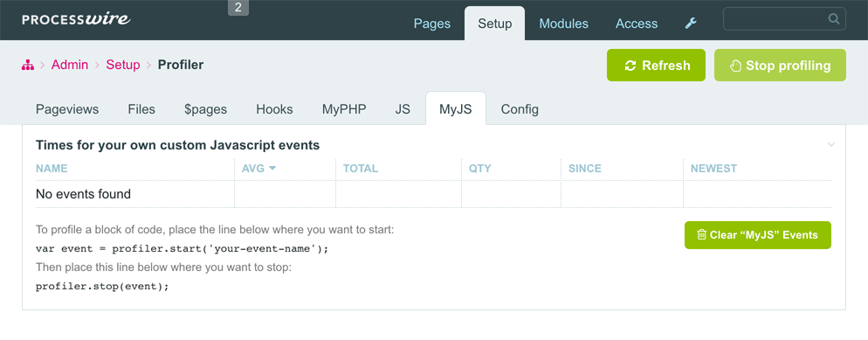Open the Access menu
The width and height of the screenshot is (868, 340).
click(x=637, y=24)
